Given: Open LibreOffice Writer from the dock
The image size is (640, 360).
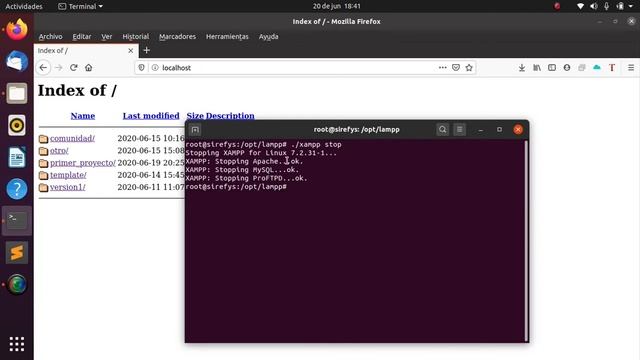Looking at the screenshot, I should [x=17, y=157].
